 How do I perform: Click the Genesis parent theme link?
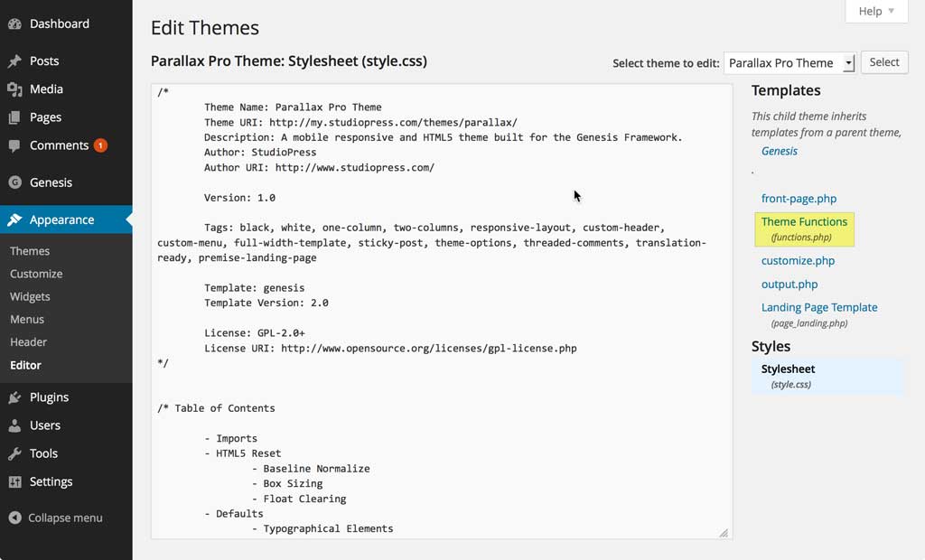coord(779,151)
